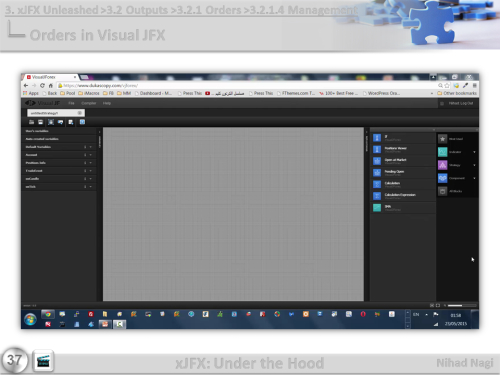Click the Calculation Expression block icon
This screenshot has width=500, height=375.
(x=377, y=196)
